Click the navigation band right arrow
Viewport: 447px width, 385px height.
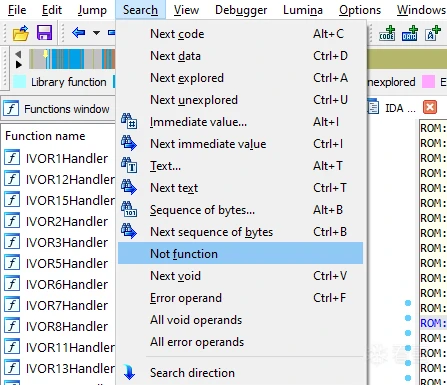(x=19, y=65)
